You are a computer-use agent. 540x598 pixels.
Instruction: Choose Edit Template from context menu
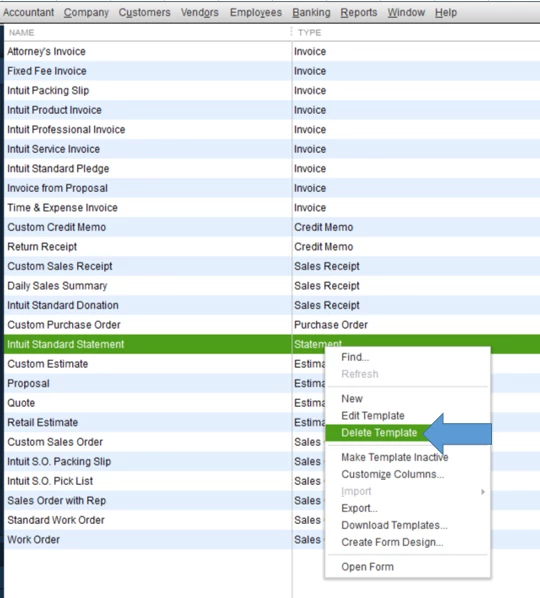coord(373,416)
